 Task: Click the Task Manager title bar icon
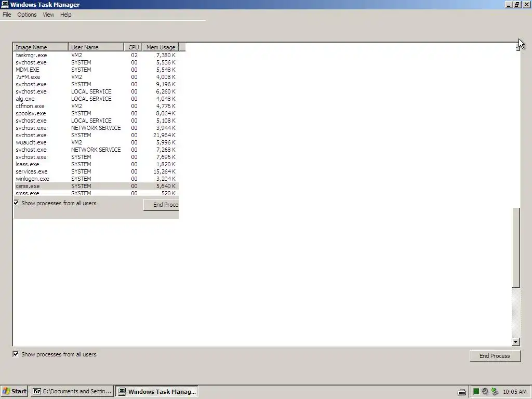[5, 4]
